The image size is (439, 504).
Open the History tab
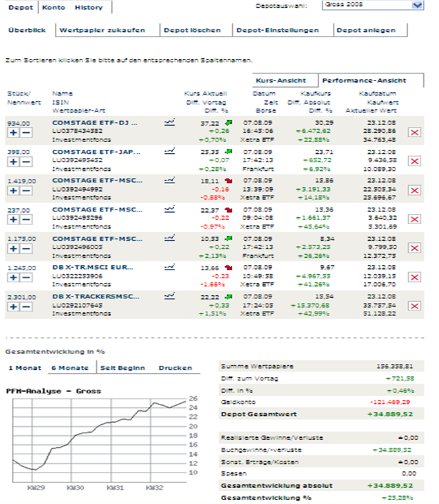click(88, 7)
